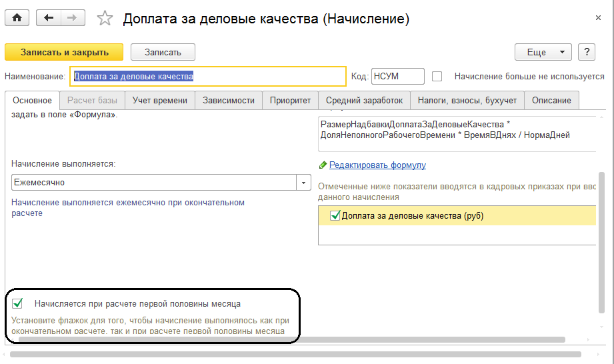Click 'Начисление выполняется:' label

63,163
